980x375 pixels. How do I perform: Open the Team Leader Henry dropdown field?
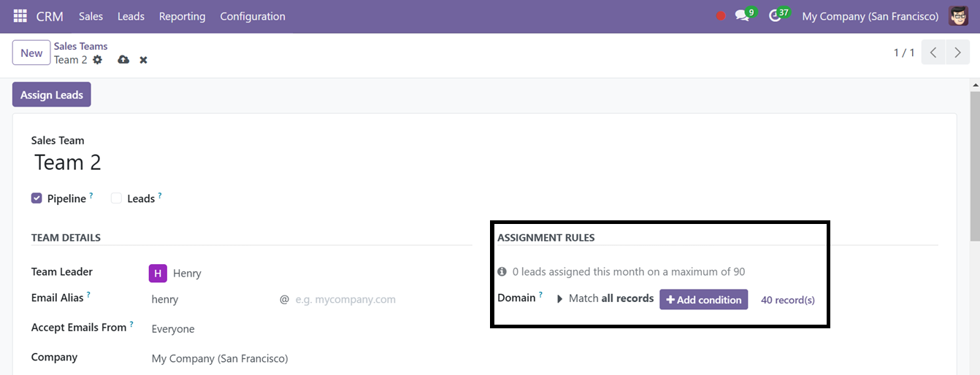click(x=307, y=273)
